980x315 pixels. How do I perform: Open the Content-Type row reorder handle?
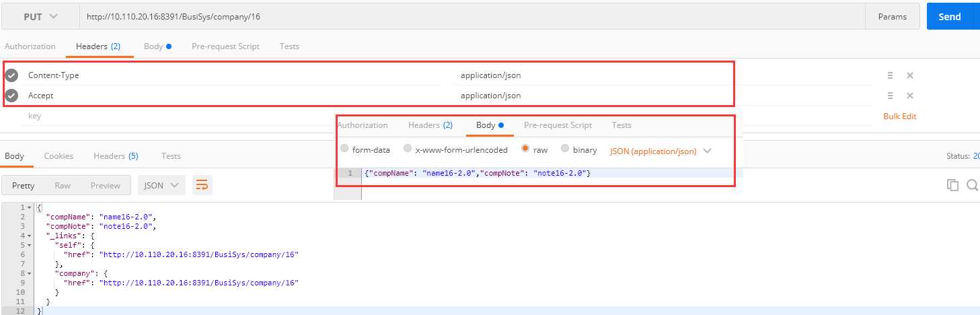(x=890, y=75)
